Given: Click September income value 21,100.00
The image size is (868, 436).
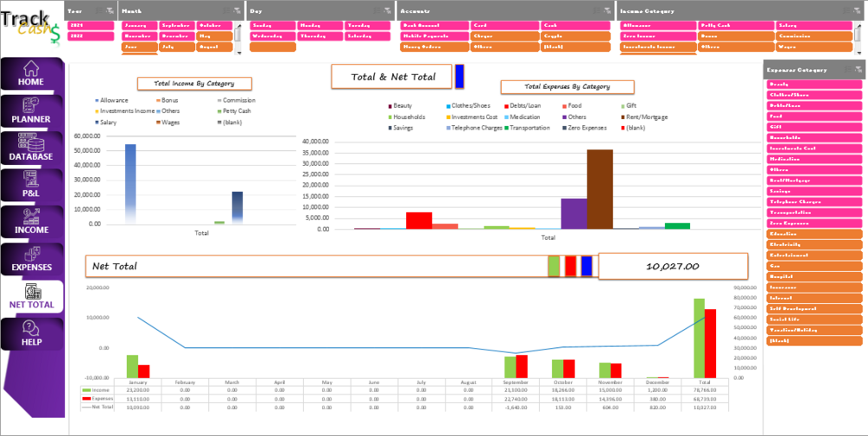Looking at the screenshot, I should pyautogui.click(x=516, y=390).
